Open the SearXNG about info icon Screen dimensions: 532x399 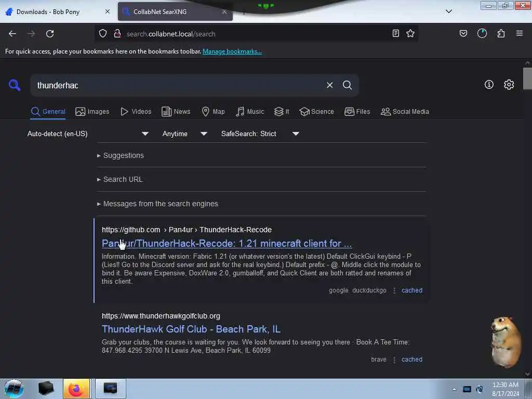pos(489,85)
